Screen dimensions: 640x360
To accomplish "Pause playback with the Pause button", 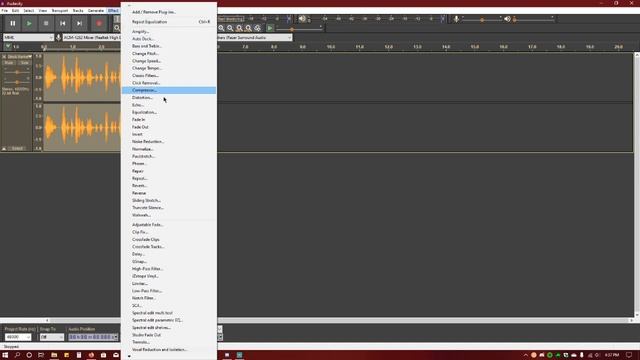I will pos(13,23).
